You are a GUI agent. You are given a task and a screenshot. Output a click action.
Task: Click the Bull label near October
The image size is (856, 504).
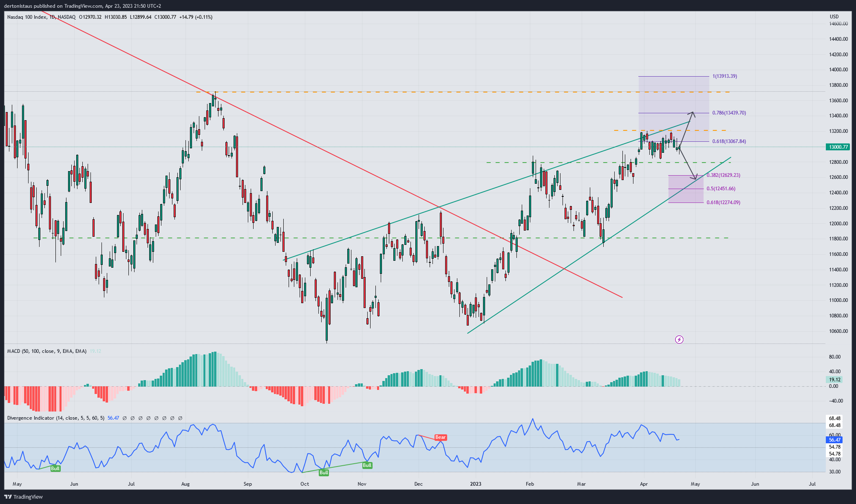pos(324,473)
